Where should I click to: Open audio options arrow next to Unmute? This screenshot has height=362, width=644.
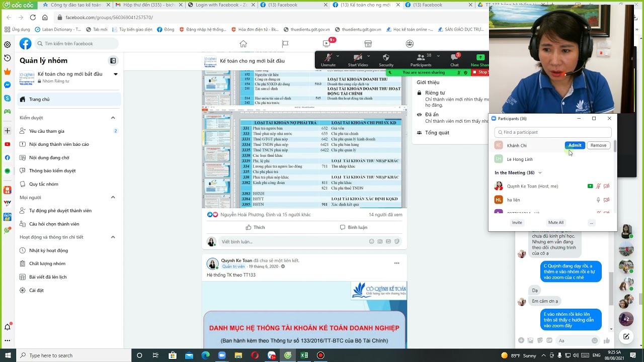point(338,56)
